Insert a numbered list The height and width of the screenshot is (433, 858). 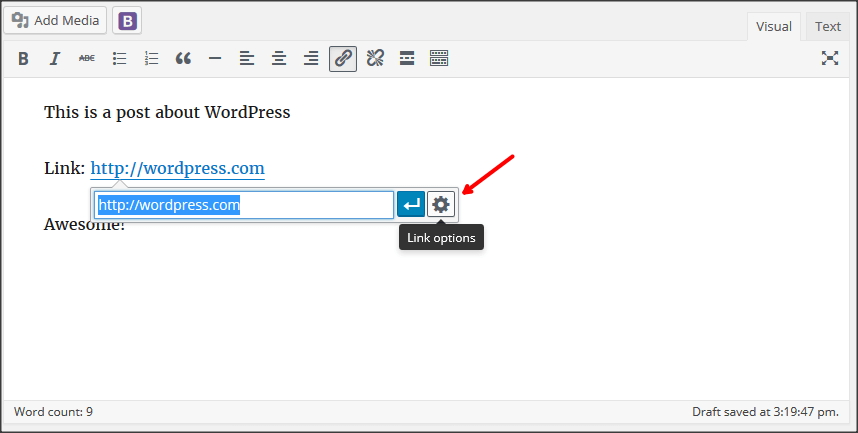pyautogui.click(x=151, y=59)
